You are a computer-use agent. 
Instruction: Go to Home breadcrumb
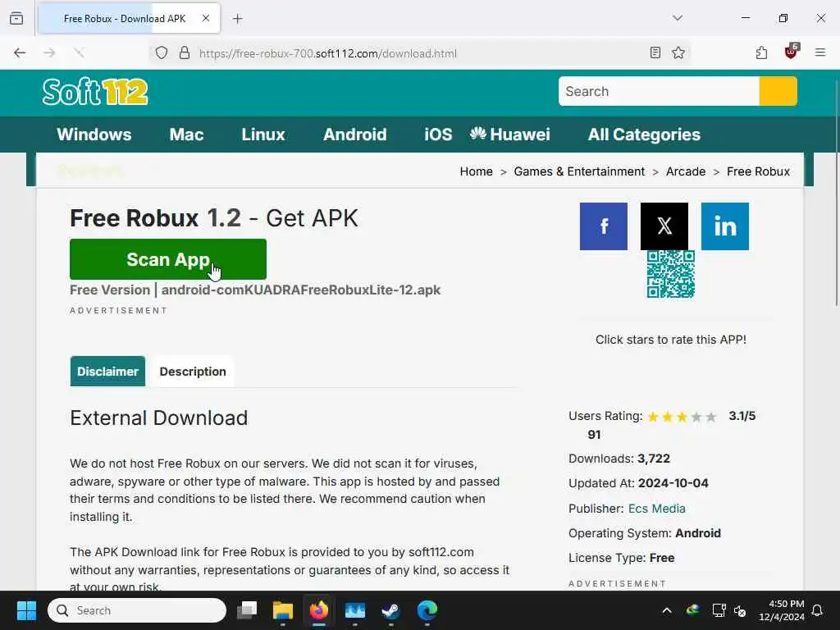pos(477,171)
